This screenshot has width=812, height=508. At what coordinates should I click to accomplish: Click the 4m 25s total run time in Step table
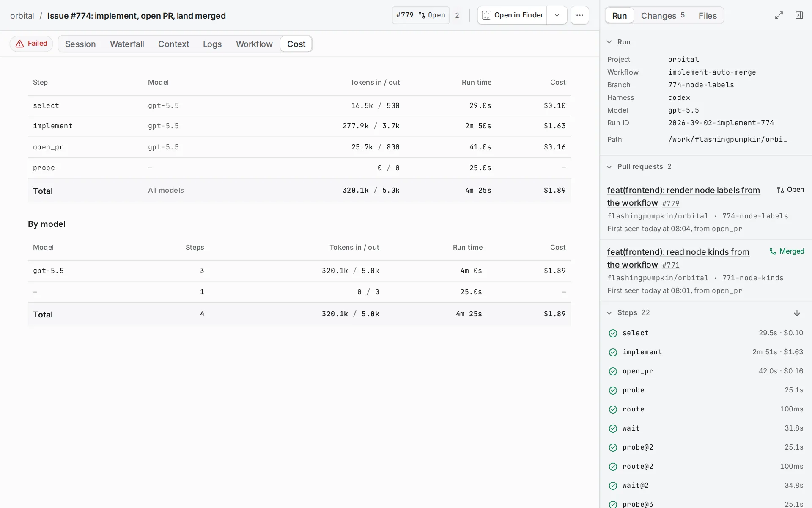click(478, 190)
